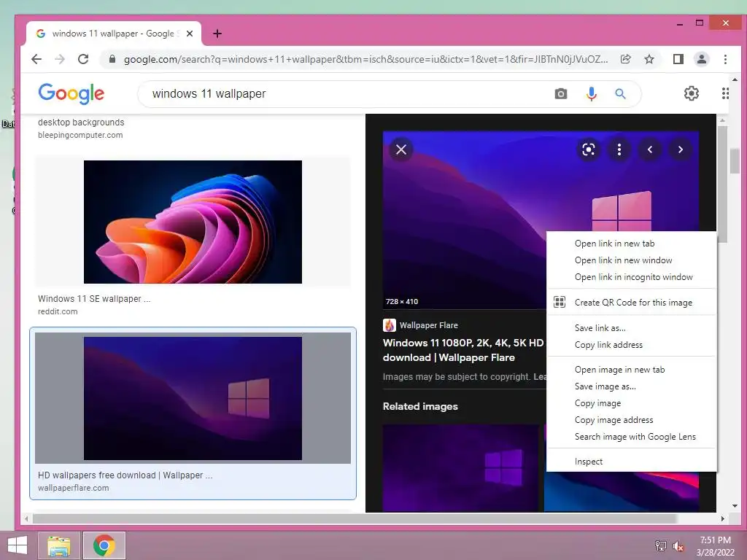Show previous image in preview
747x560 pixels.
(x=650, y=149)
